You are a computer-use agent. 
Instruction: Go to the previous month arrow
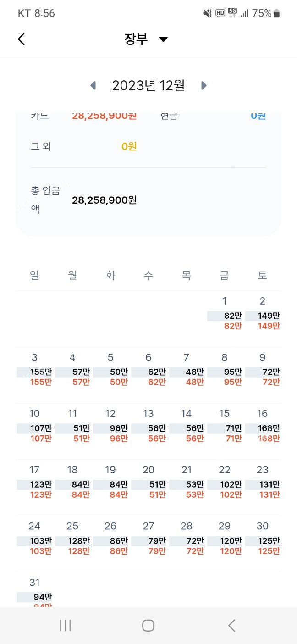click(x=93, y=85)
